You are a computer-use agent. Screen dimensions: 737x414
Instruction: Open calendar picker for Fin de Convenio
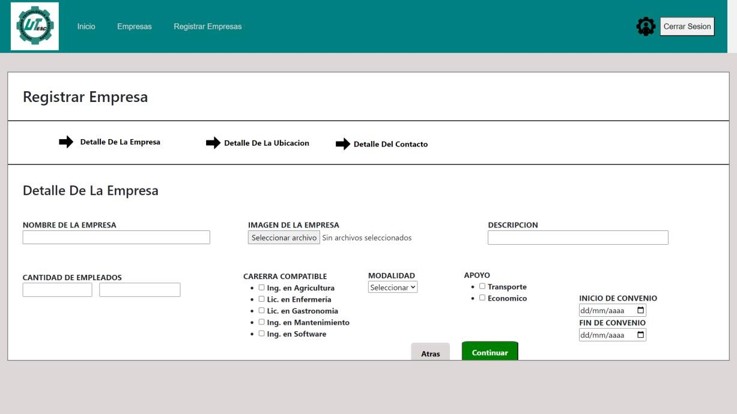(640, 336)
